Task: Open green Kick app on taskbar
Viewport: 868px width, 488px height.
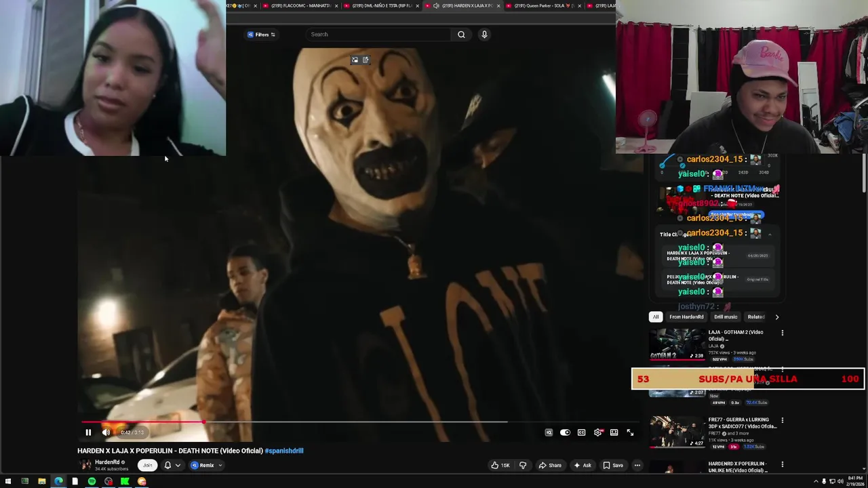Action: [125, 481]
